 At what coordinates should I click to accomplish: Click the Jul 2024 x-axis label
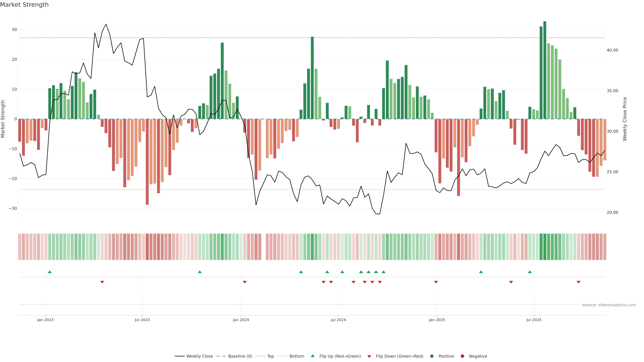coord(338,320)
